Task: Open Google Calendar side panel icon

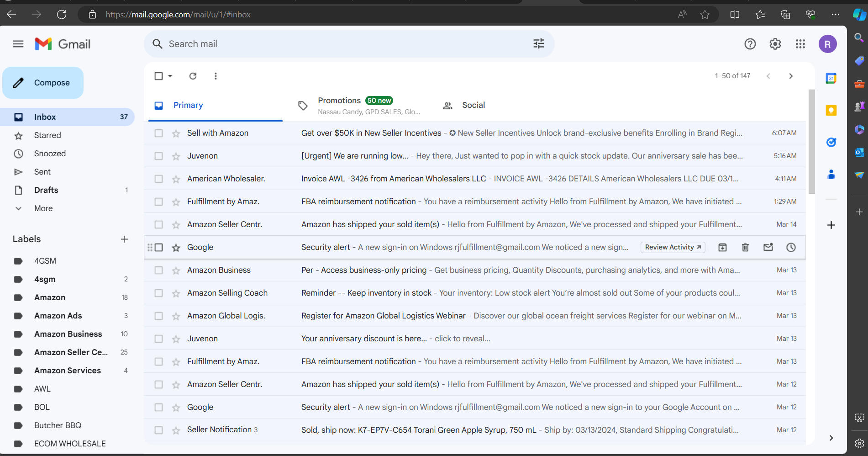Action: (831, 79)
